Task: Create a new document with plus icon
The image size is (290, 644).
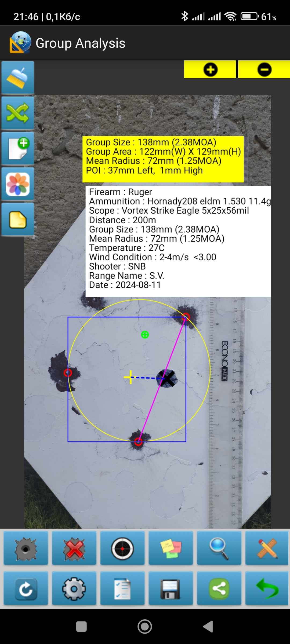Action: [x=18, y=148]
